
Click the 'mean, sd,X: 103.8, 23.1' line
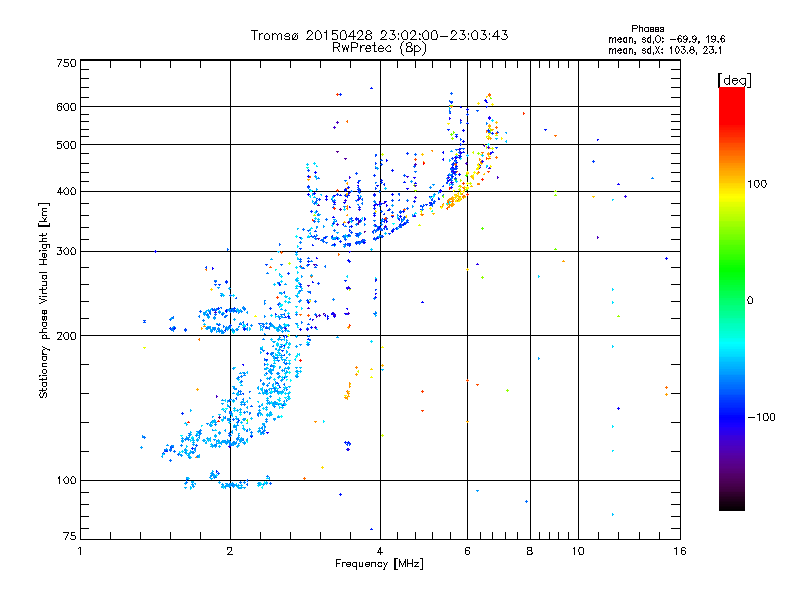point(665,51)
